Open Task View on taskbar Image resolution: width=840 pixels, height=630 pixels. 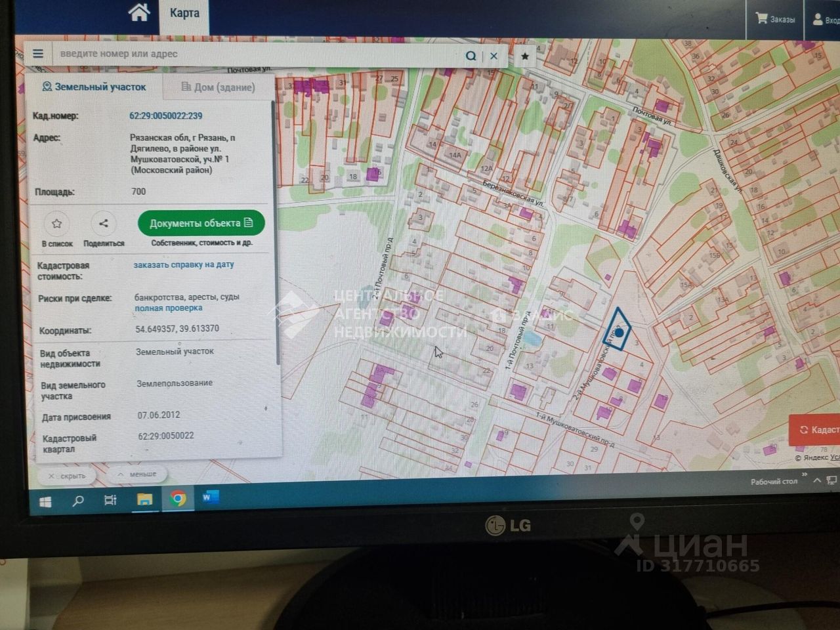point(110,500)
